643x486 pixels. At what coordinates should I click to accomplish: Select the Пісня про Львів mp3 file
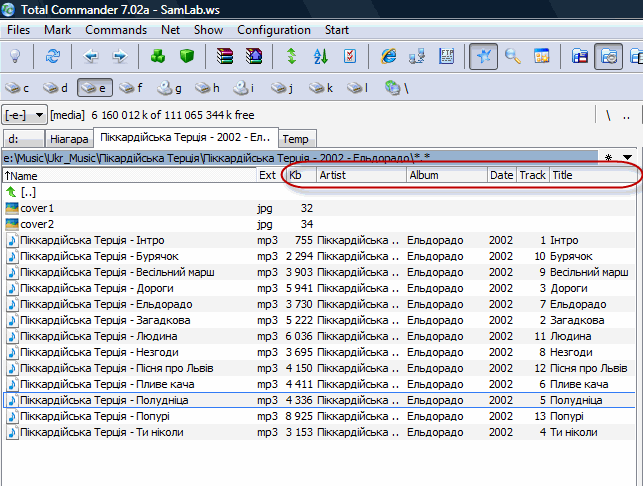click(x=319, y=368)
